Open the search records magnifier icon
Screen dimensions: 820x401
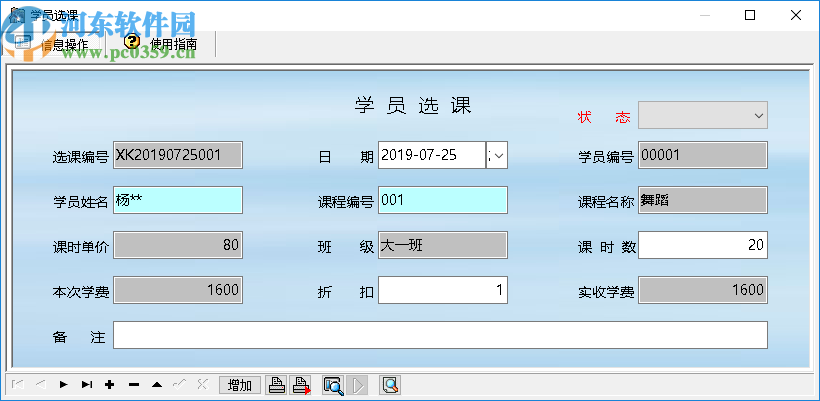[x=333, y=385]
